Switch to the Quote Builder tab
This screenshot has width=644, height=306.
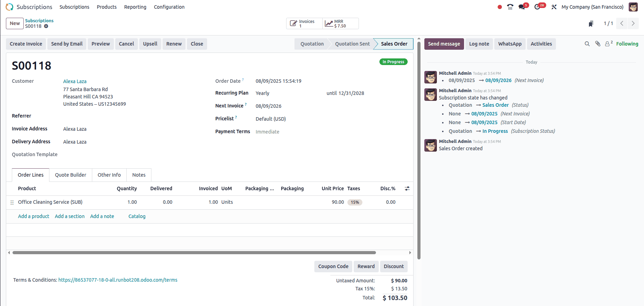tap(71, 175)
